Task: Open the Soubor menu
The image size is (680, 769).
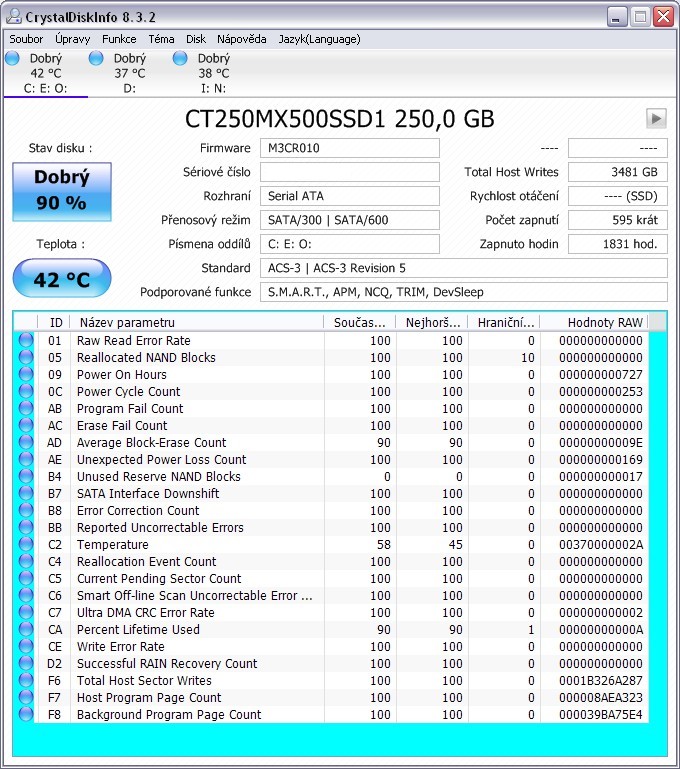Action: [x=26, y=39]
